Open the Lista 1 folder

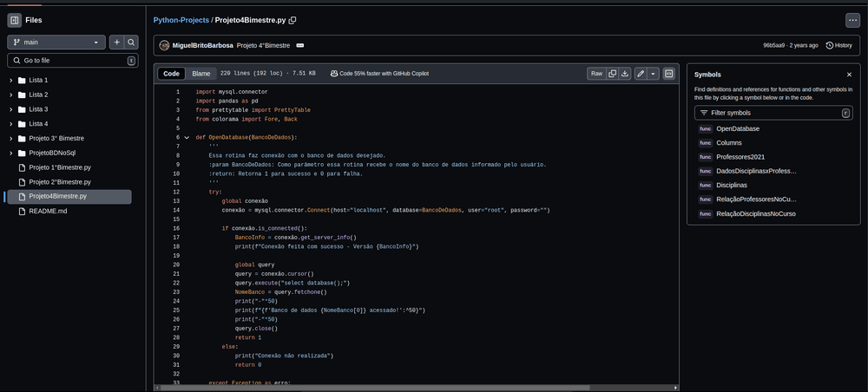(38, 80)
